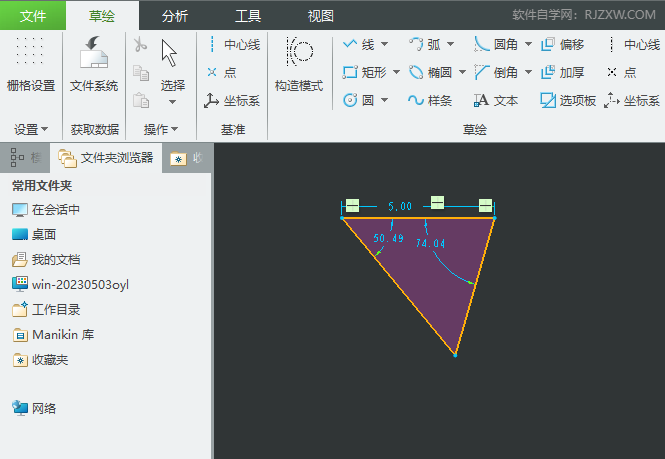Expand the 选择 dropdown arrow

(172, 102)
